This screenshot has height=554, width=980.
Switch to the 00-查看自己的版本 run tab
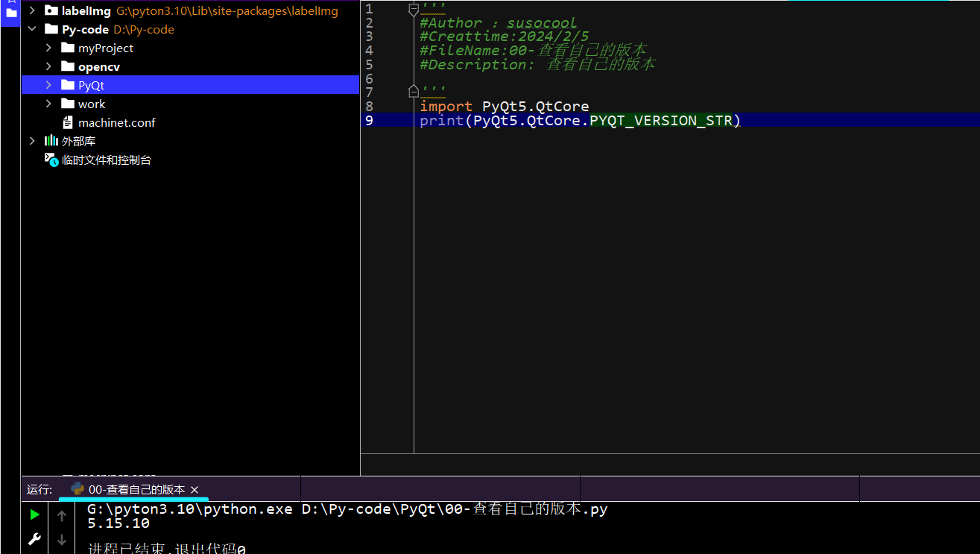(136, 489)
